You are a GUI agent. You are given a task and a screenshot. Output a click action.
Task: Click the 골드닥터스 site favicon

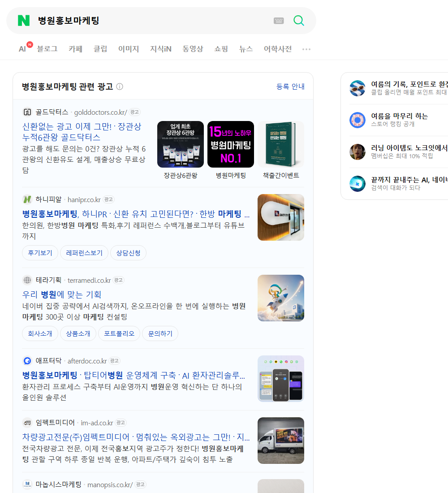27,112
